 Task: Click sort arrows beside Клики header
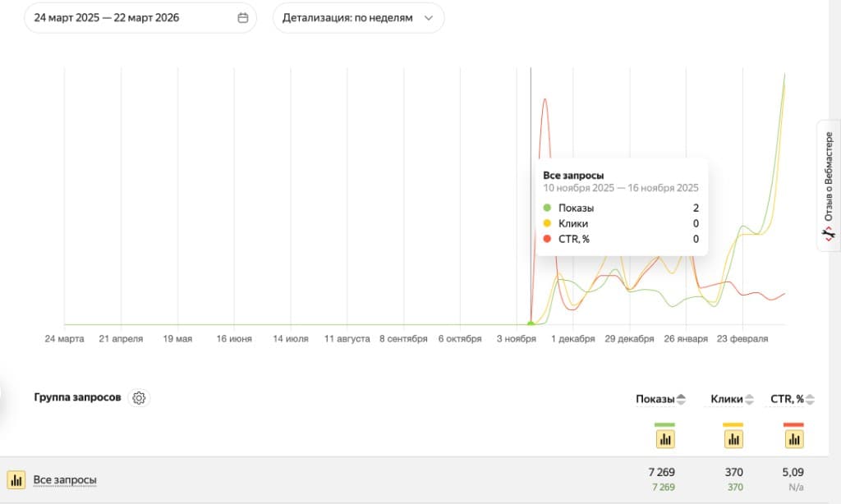click(x=749, y=400)
